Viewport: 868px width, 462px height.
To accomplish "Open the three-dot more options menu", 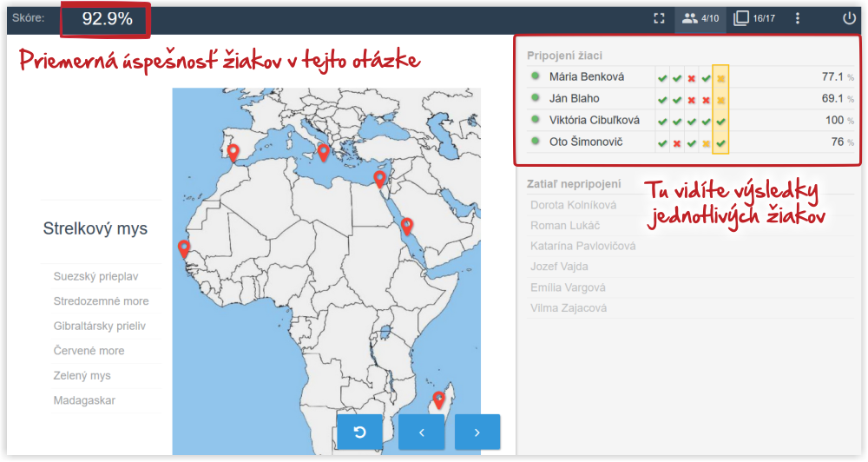I will coord(798,18).
